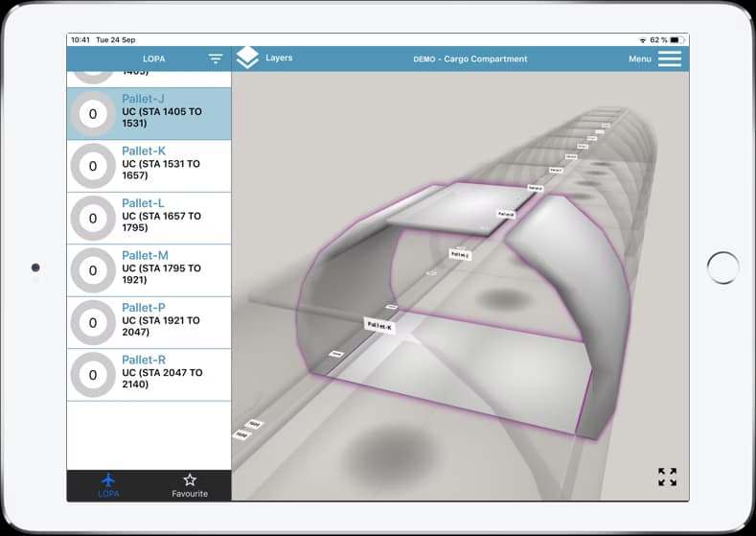Image resolution: width=756 pixels, height=536 pixels.
Task: Tap the Pallet-R counter circle
Action: click(93, 375)
